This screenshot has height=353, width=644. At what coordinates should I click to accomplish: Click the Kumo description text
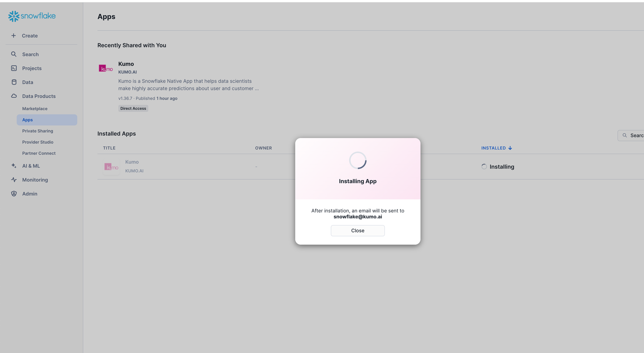tap(188, 85)
